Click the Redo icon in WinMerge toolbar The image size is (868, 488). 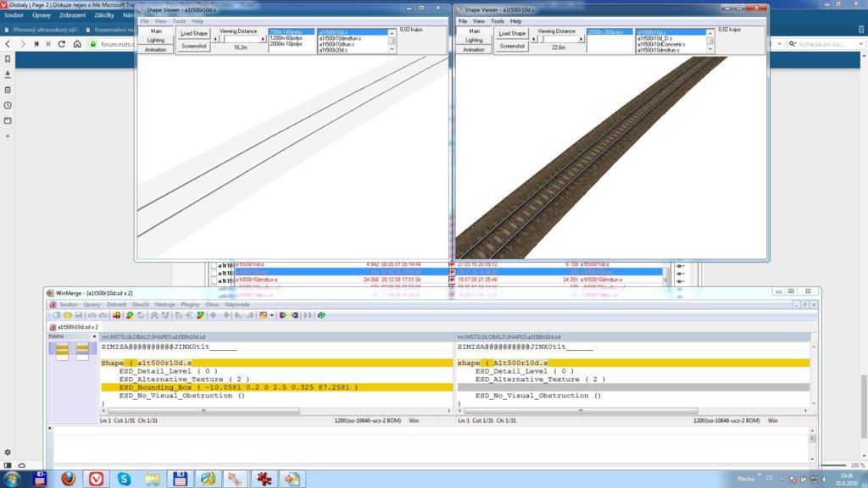coord(103,315)
